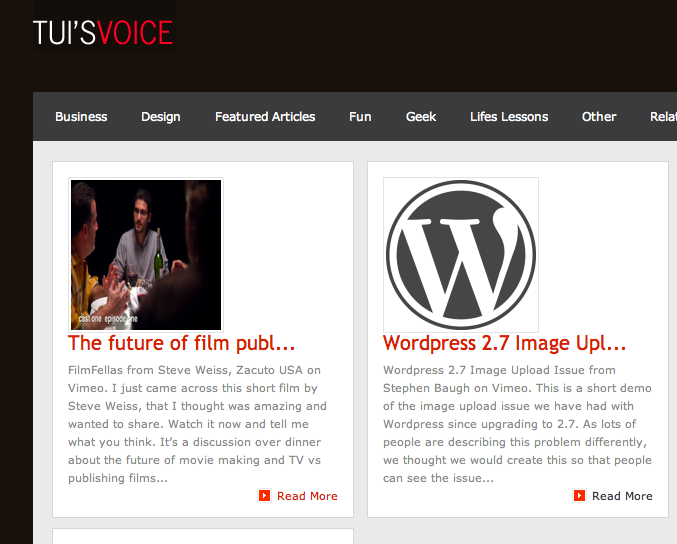Open the Business category

tap(81, 117)
